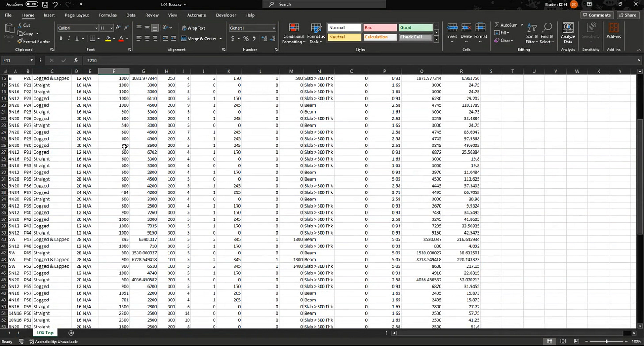Apply Bold formatting
Viewport: 644px width, 346px height.
coord(61,39)
